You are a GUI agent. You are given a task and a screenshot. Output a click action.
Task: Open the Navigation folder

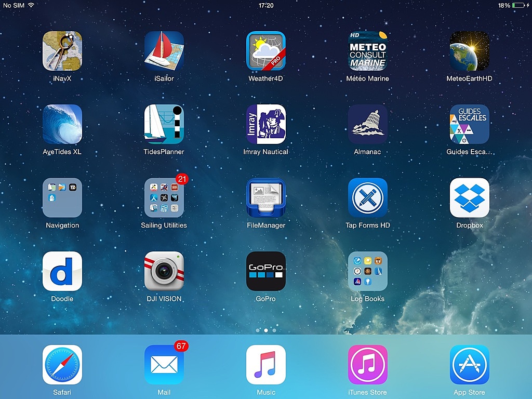click(x=62, y=198)
